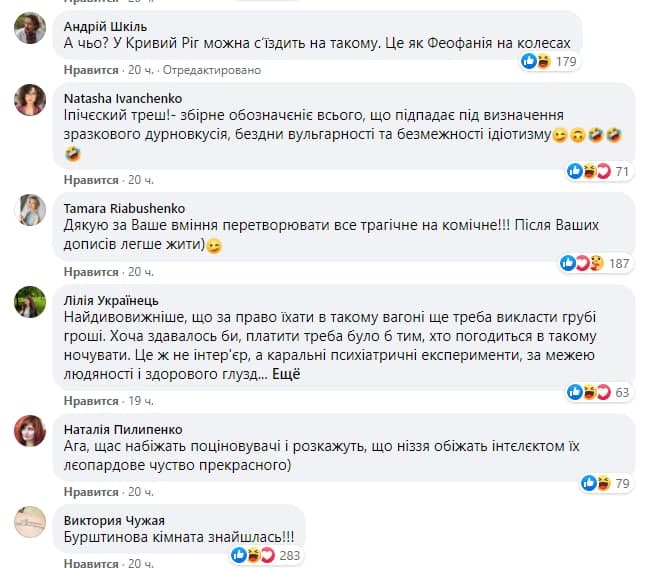
Task: Like Tamara Riabushenko's comment
Action: point(91,271)
